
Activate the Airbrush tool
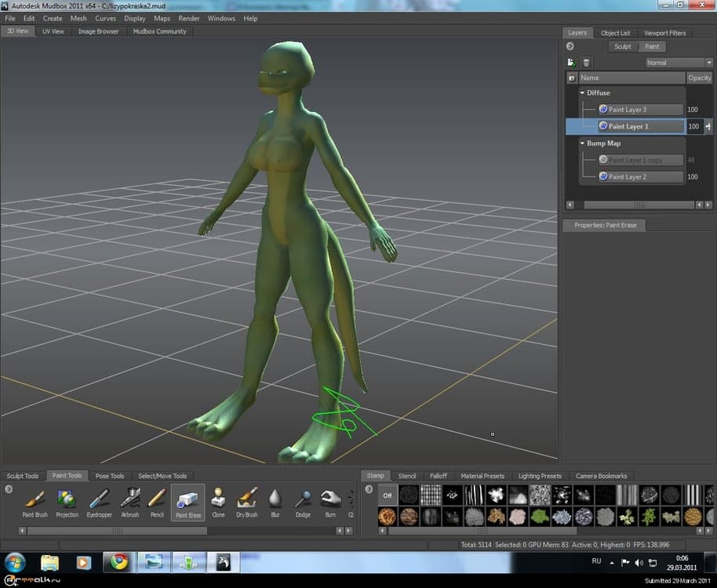pos(130,499)
